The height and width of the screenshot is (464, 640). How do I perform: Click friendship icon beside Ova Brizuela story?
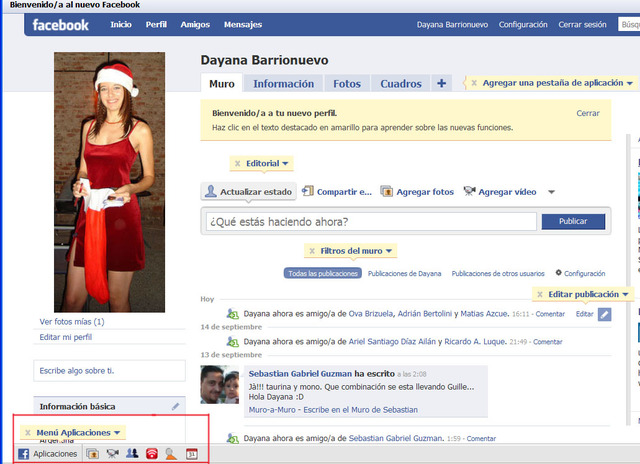[x=233, y=314]
